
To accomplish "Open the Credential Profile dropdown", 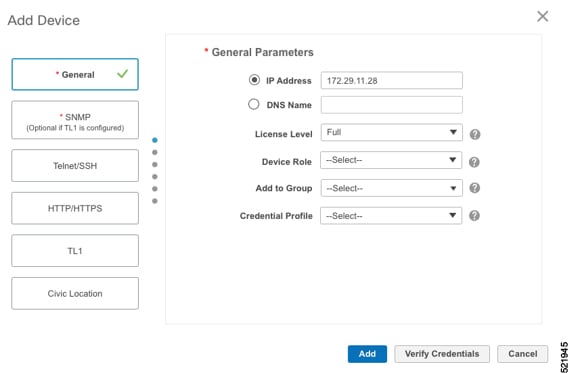I will coord(391,216).
